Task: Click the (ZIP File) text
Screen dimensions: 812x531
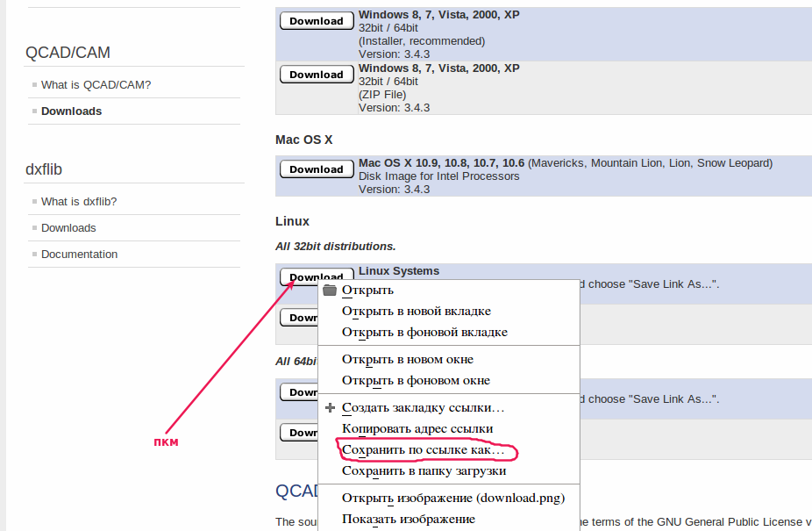Action: click(x=382, y=95)
